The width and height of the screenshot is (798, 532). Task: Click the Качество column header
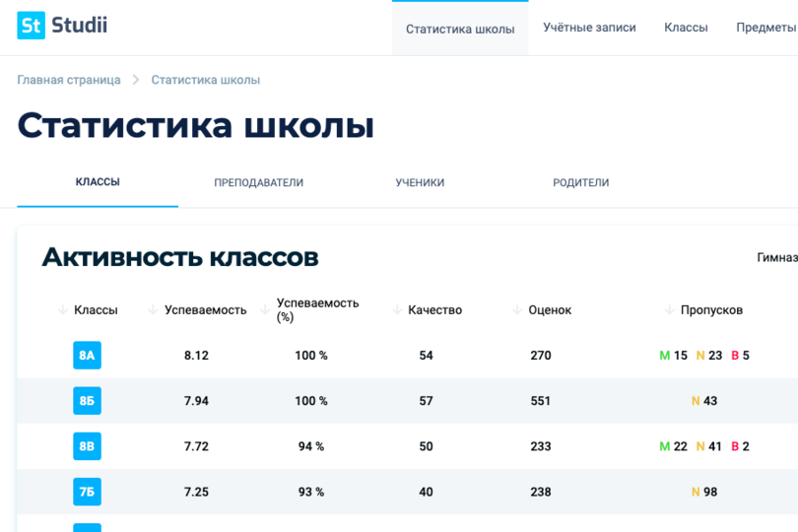pos(435,310)
